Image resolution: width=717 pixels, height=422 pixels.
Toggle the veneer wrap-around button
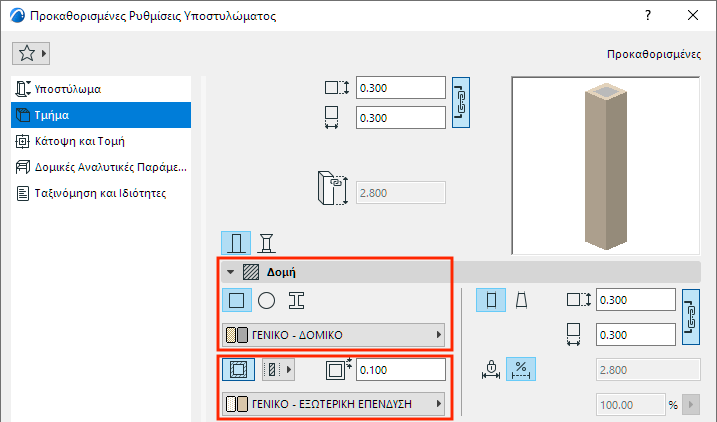238,369
